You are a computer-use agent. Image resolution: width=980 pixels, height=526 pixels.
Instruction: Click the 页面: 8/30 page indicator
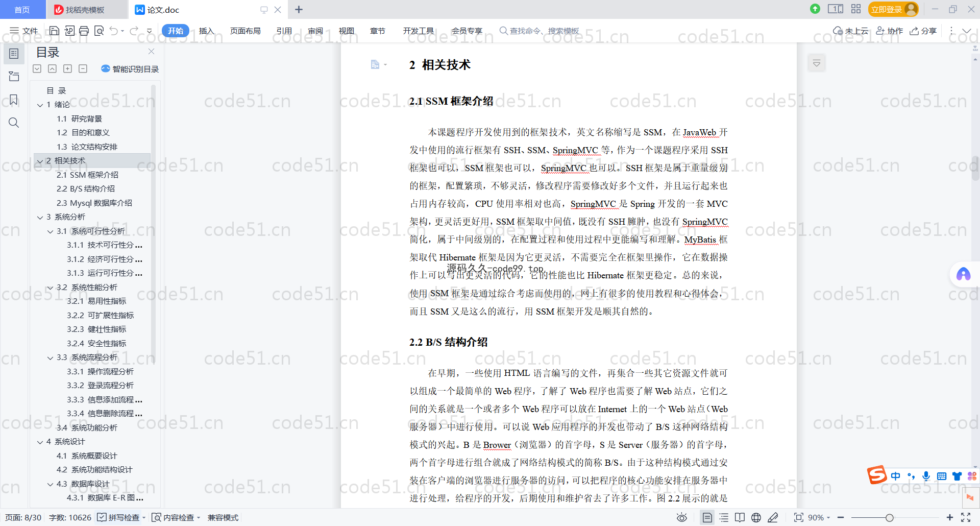pyautogui.click(x=23, y=517)
